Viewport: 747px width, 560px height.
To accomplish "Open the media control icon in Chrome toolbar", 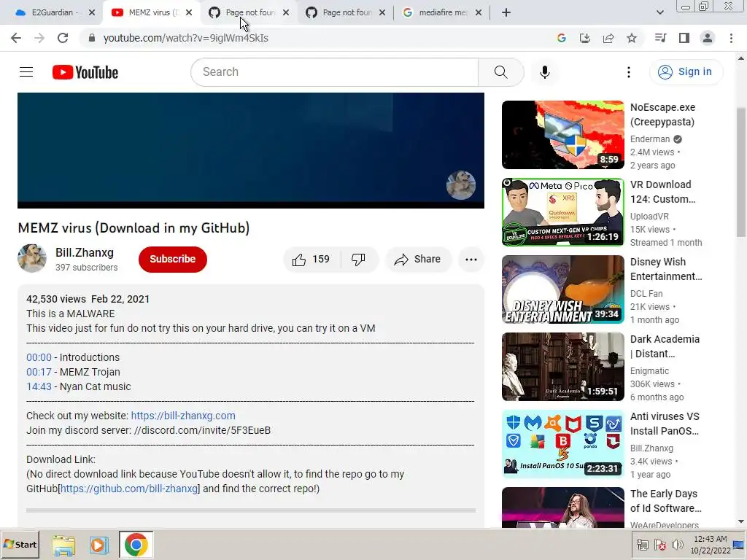I will click(x=660, y=38).
